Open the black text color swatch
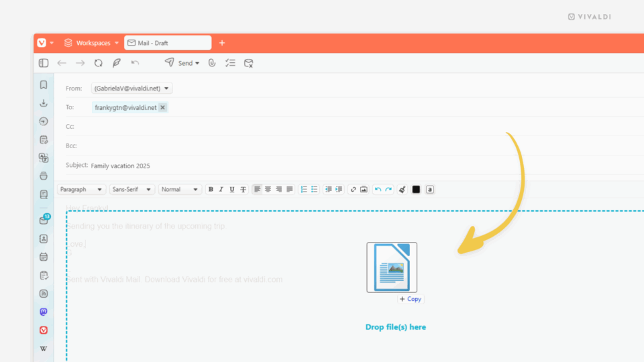The width and height of the screenshot is (644, 362). coord(416,189)
